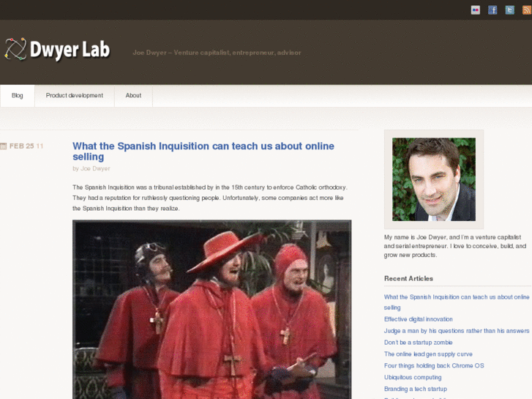The width and height of the screenshot is (532, 399).
Task: Switch to the Blog tab
Action: coord(18,96)
